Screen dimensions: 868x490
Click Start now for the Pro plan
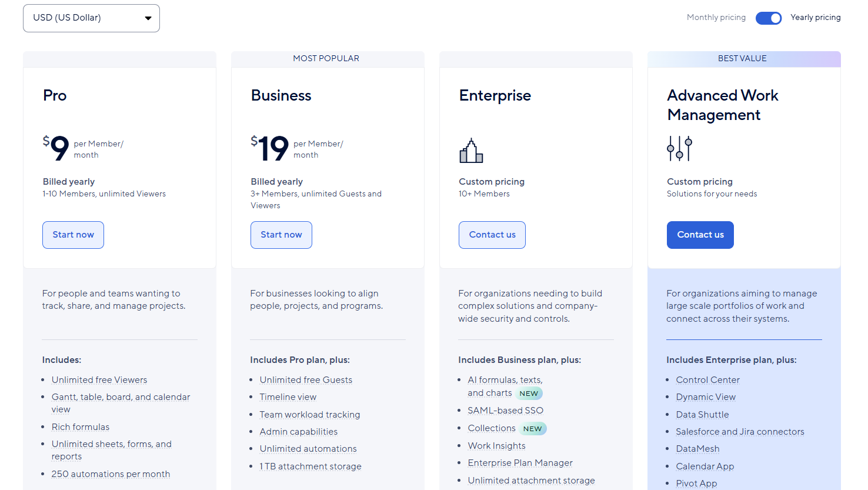(73, 235)
